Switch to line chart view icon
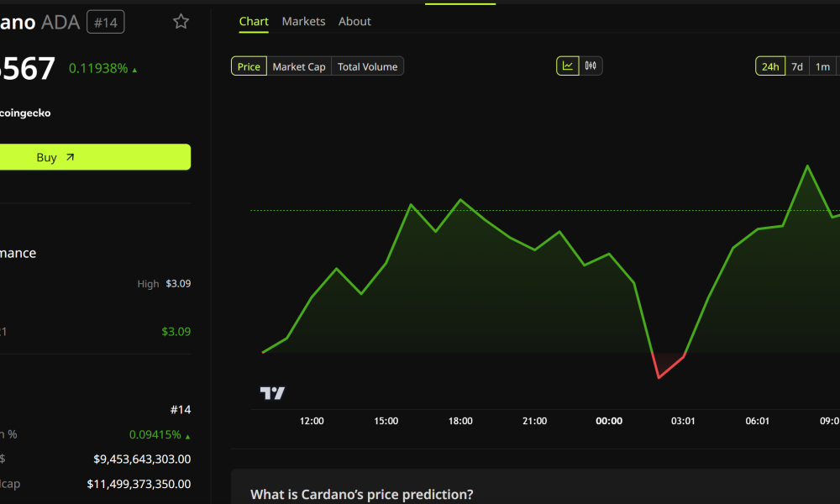 [x=567, y=66]
